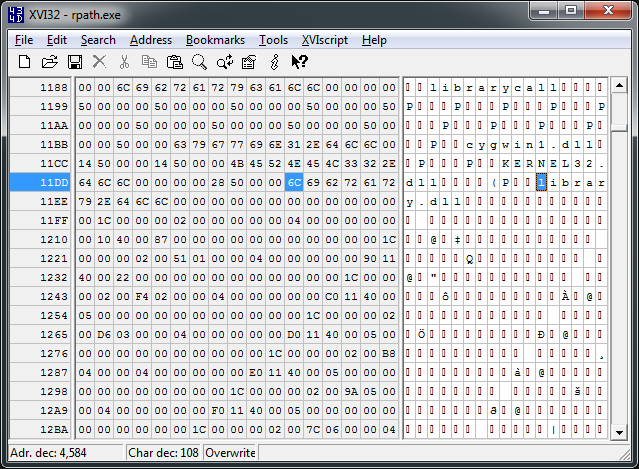Click the highlighted 'l' character in the text pane
Screen dimensions: 639x469
point(541,183)
